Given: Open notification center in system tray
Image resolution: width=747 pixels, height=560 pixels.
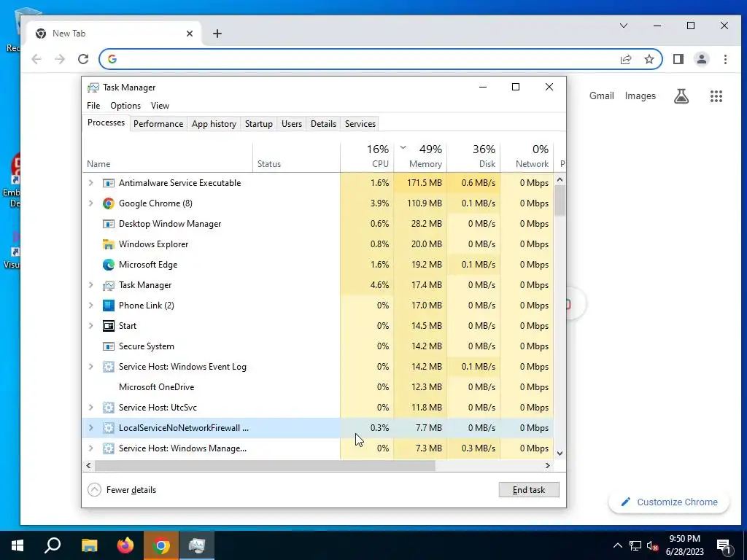Looking at the screenshot, I should point(723,546).
